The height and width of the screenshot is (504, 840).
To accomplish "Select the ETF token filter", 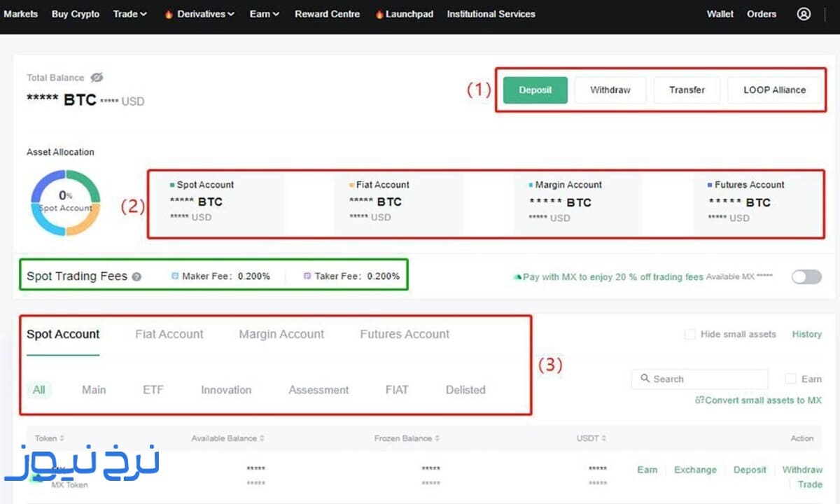I will click(153, 390).
